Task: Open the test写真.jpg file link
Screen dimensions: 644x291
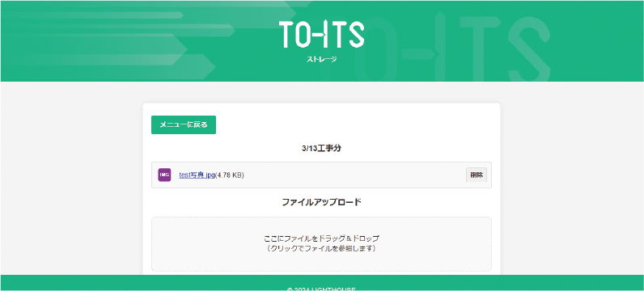Action: click(197, 175)
